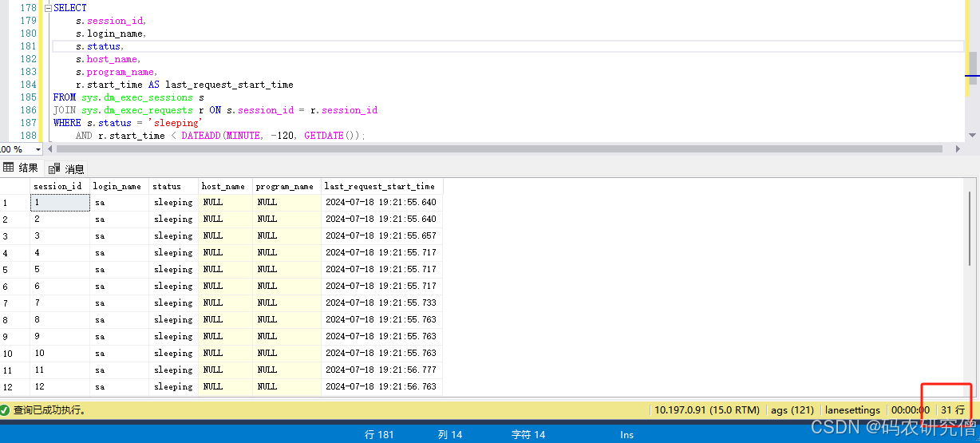Click the login_name column header
This screenshot has width=980, height=443.
[119, 186]
